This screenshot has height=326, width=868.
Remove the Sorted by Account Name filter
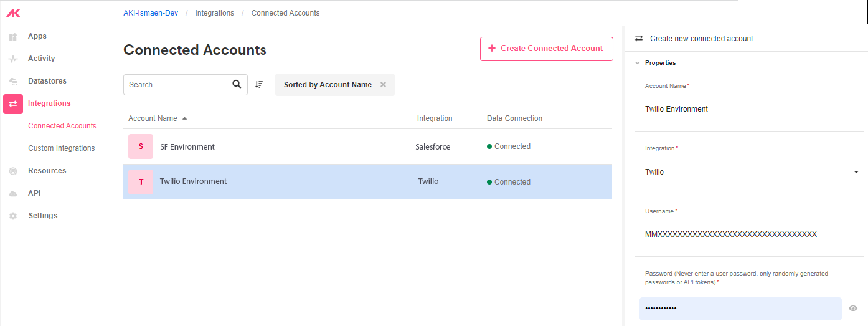tap(383, 85)
